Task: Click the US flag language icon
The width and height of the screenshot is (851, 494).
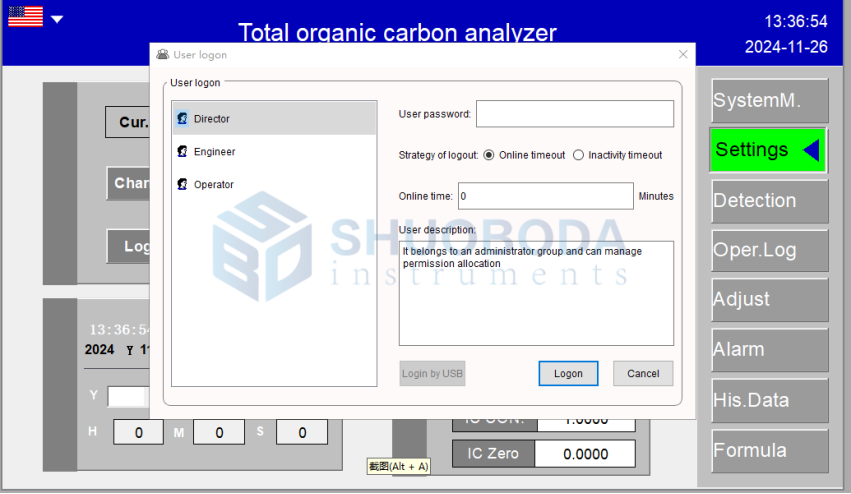Action: point(26,16)
